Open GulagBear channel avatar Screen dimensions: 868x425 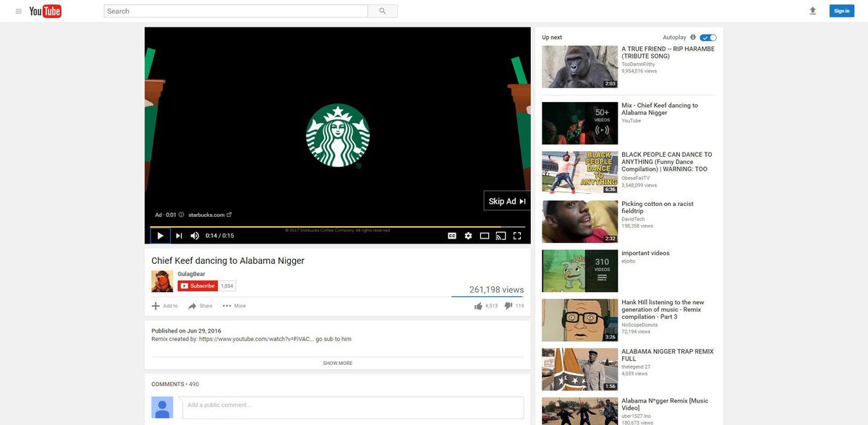162,281
